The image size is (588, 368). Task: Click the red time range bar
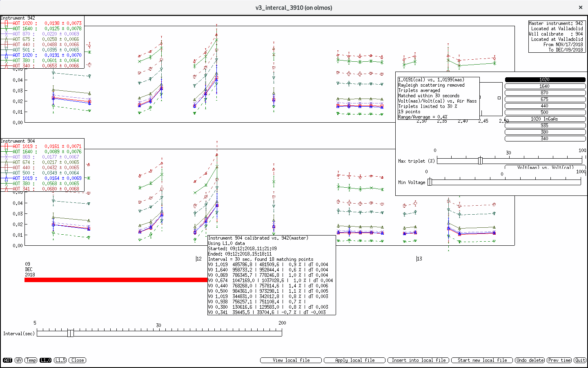pos(116,280)
